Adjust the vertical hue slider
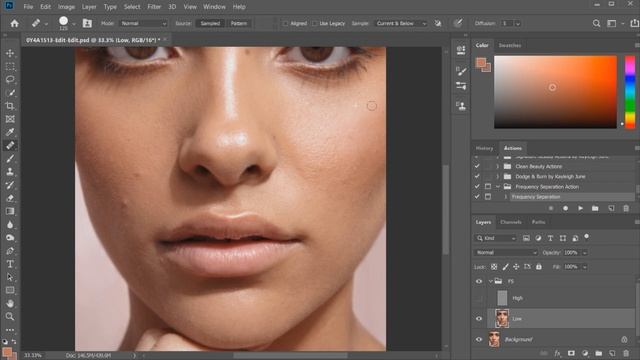This screenshot has height=360, width=640. 630,92
